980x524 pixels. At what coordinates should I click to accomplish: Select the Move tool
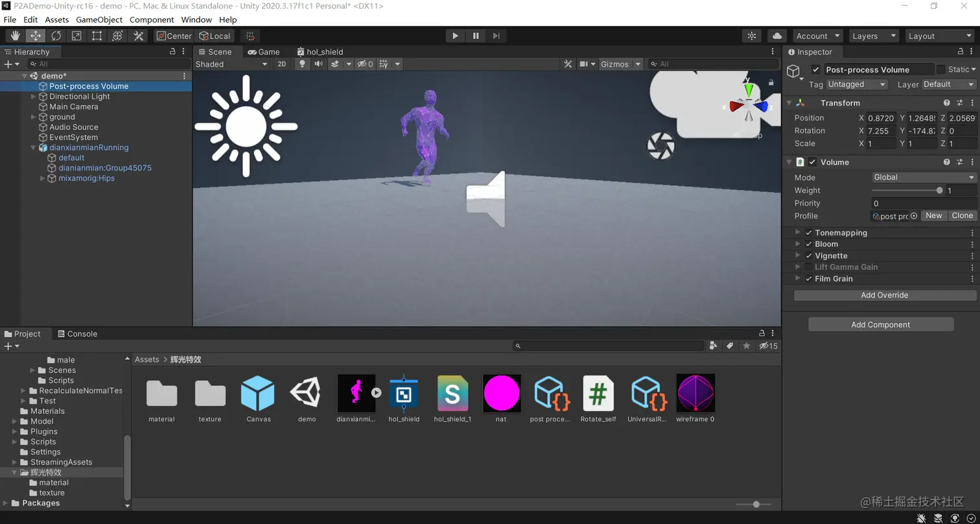coord(36,36)
